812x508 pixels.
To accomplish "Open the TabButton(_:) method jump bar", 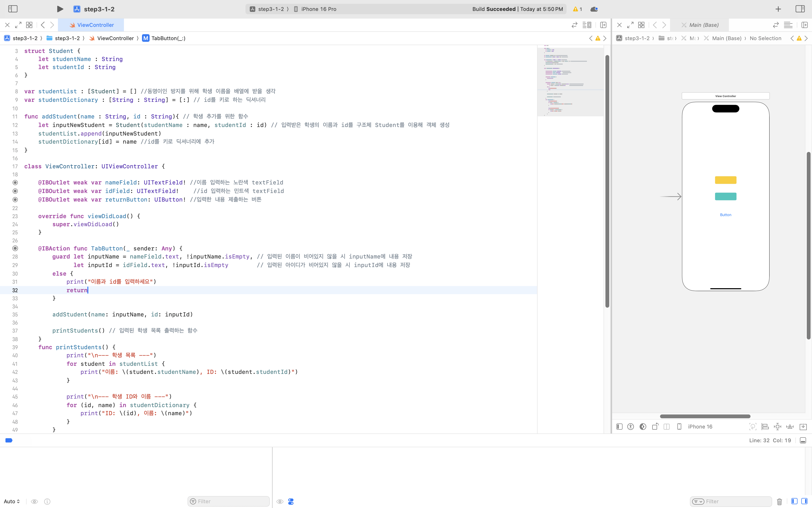I will [x=164, y=38].
